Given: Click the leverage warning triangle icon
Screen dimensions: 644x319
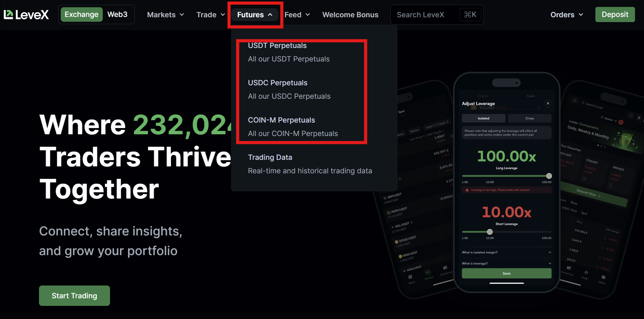Looking at the screenshot, I should pos(467,190).
